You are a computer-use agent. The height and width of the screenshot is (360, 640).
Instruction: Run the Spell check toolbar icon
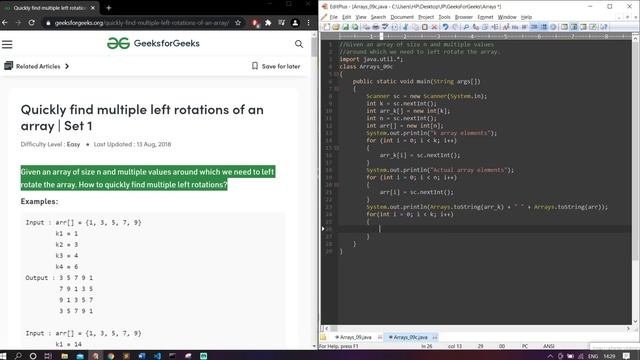point(385,27)
